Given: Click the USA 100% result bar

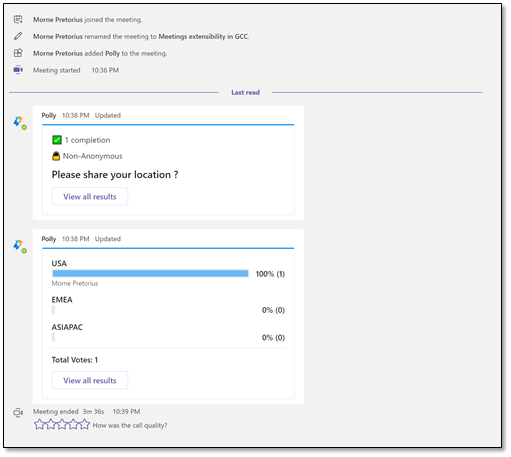Looking at the screenshot, I should [150, 274].
